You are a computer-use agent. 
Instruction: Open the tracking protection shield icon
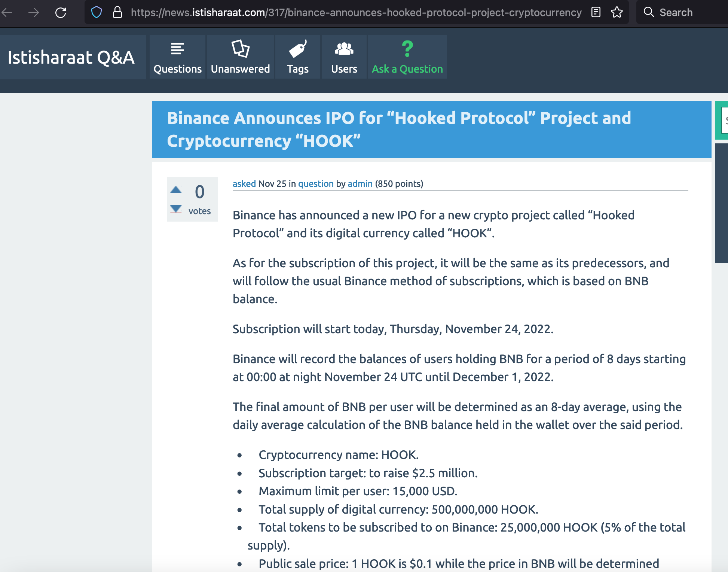coord(97,12)
